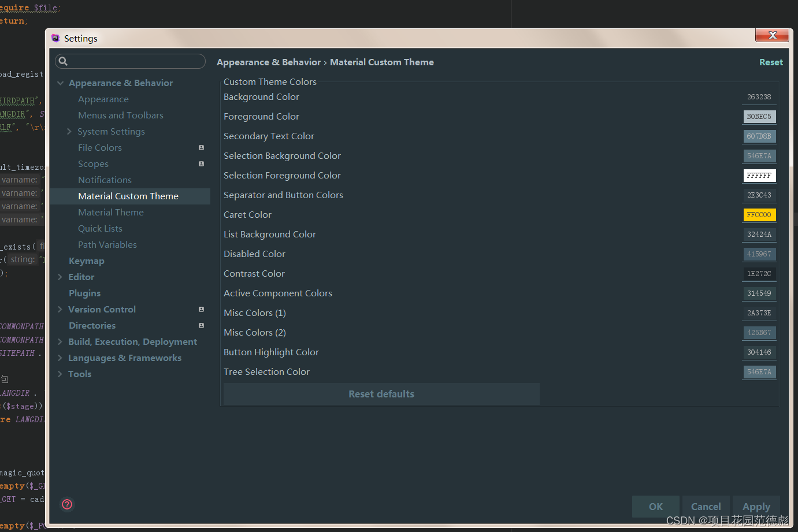This screenshot has width=798, height=532.
Task: Click the project-level icon next to Directories
Action: pos(201,326)
